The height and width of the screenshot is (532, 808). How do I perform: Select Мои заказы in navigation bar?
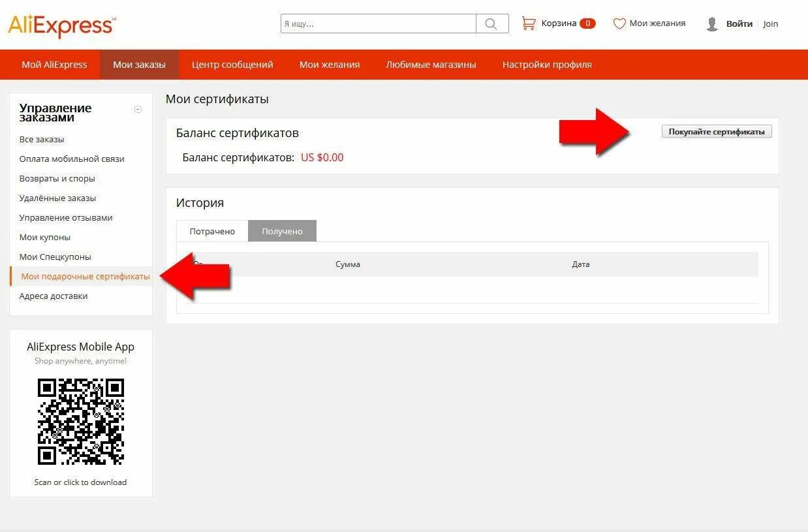pos(139,65)
